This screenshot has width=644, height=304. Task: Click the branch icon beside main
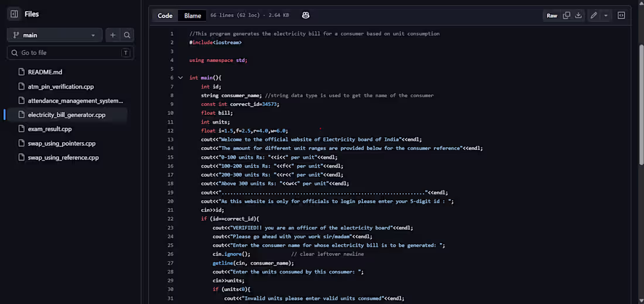16,35
